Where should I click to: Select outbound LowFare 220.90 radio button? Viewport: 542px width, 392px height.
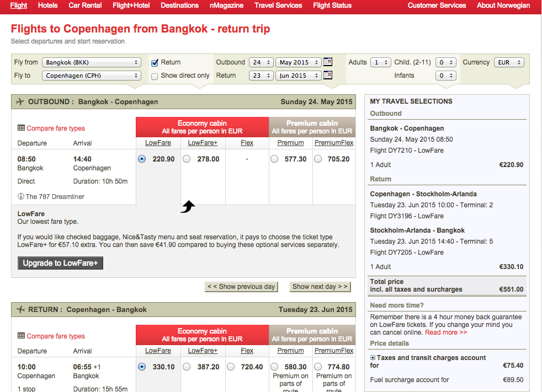click(142, 159)
